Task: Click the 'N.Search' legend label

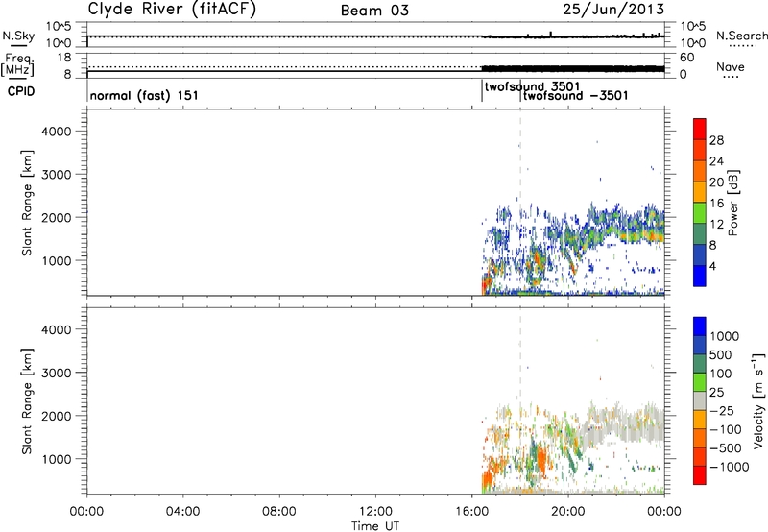Action: pos(741,36)
